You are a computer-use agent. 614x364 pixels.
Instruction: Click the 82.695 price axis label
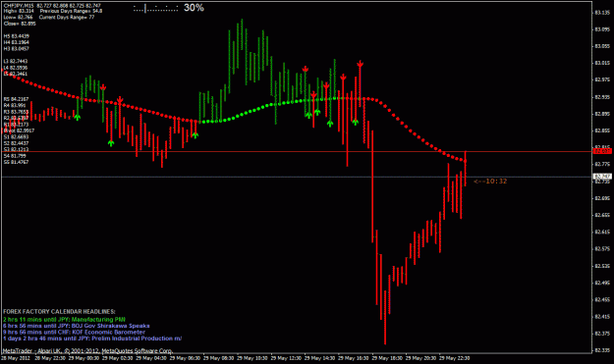(x=602, y=198)
